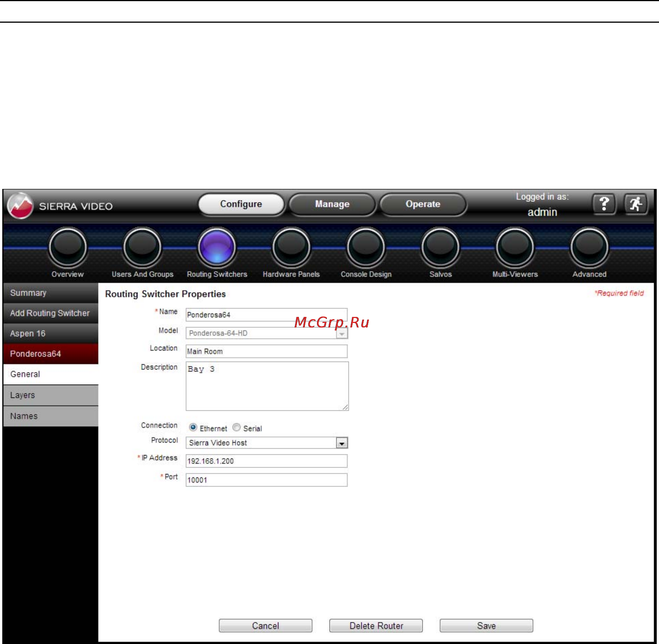The height and width of the screenshot is (644, 659).
Task: Select Aspen 16 router in sidebar
Action: 51,334
